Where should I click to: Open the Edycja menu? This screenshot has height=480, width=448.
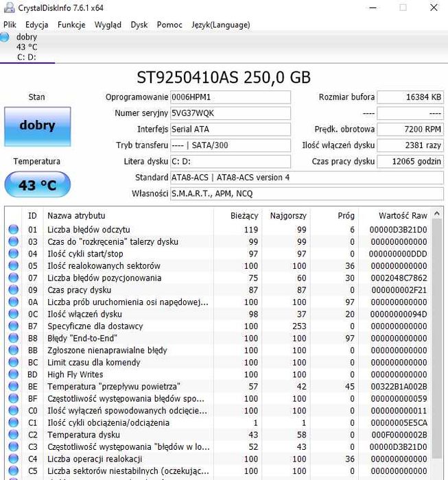point(37,25)
